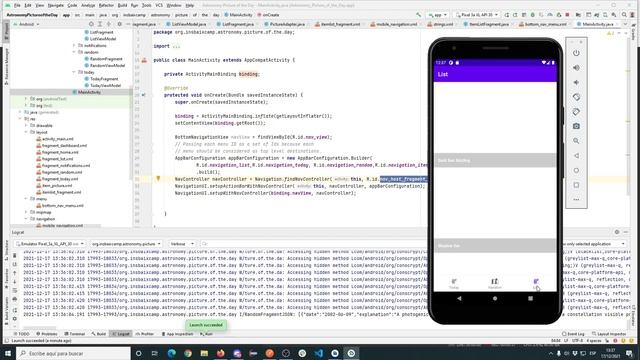Click Logcat settings gear icon in Logcat panel header
This screenshot has width=640, height=360.
click(617, 232)
